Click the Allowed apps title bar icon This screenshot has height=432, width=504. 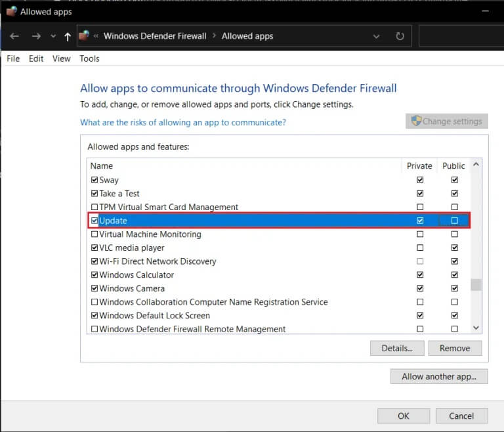(10, 11)
